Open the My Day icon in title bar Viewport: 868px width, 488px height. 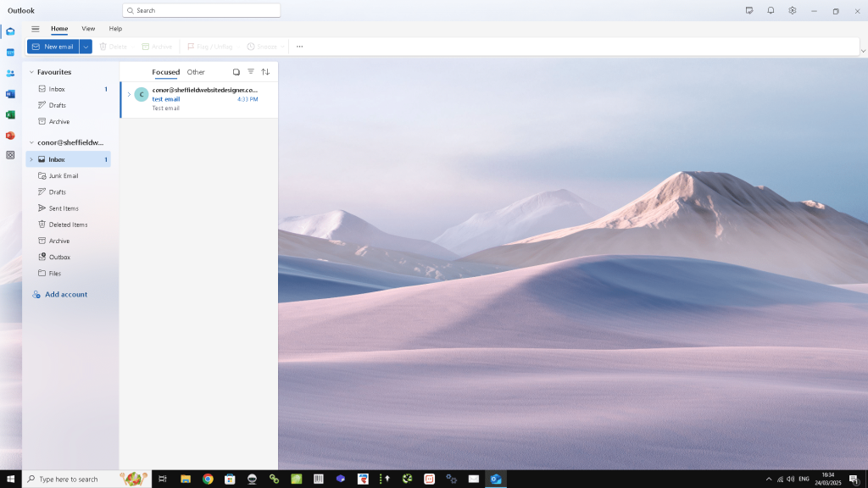pyautogui.click(x=749, y=10)
